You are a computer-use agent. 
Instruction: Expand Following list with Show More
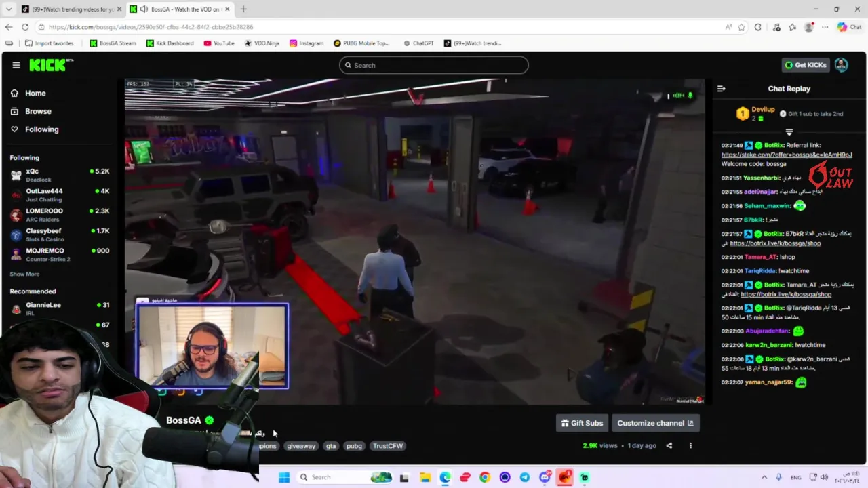24,274
